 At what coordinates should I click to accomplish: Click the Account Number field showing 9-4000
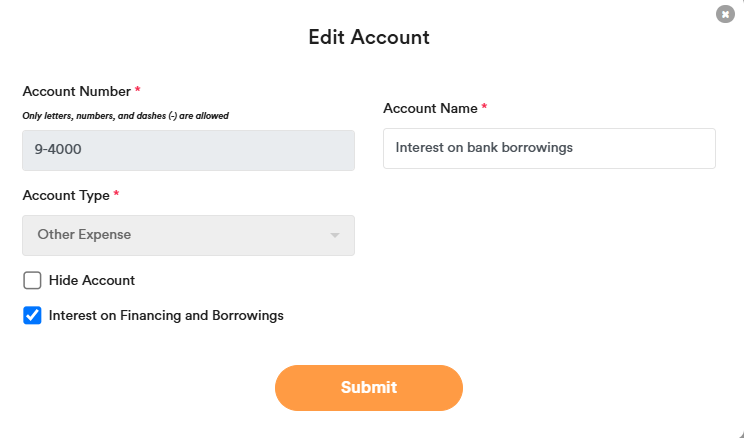tap(188, 150)
